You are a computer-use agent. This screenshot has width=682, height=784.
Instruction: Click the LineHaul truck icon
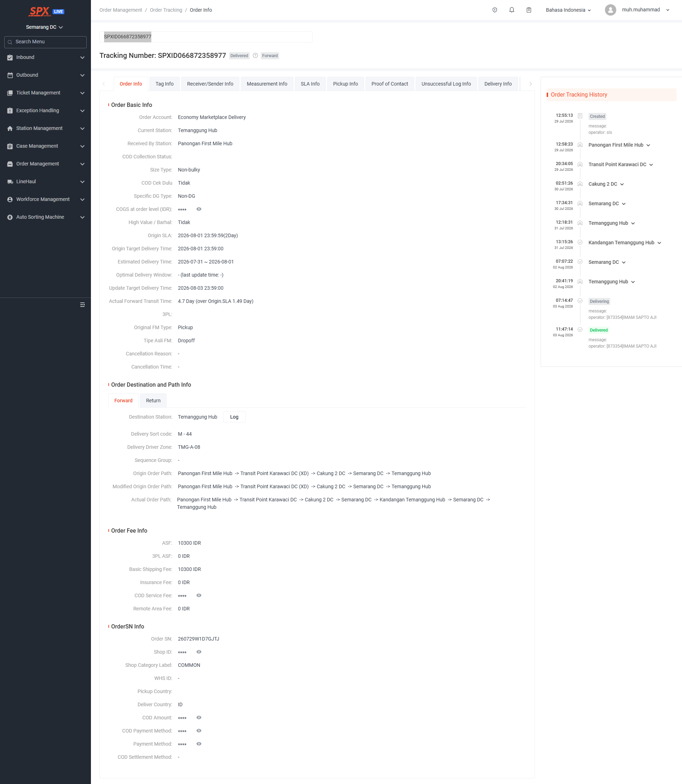[10, 182]
